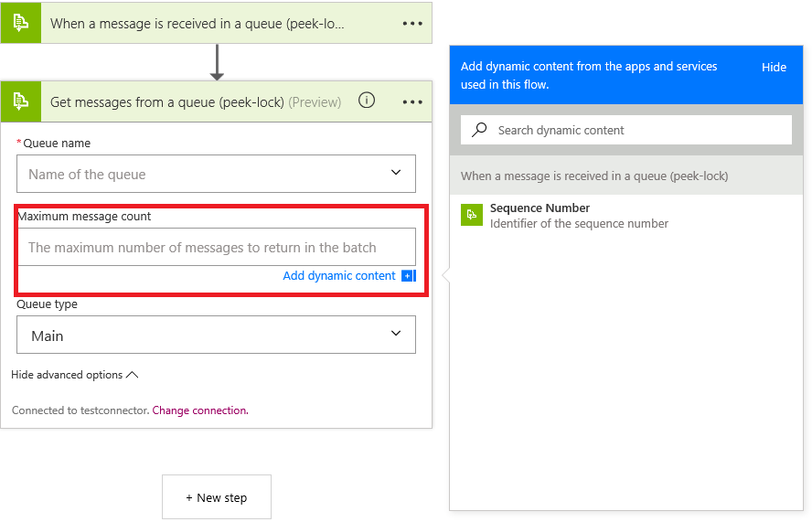The image size is (812, 522).
Task: Click the Get messages step's Service Bus icon
Action: pos(21,101)
